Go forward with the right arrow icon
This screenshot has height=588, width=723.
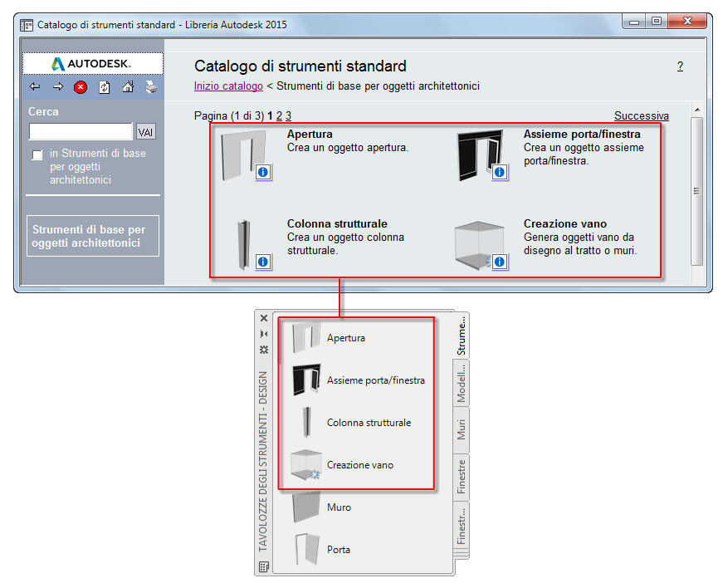click(58, 86)
